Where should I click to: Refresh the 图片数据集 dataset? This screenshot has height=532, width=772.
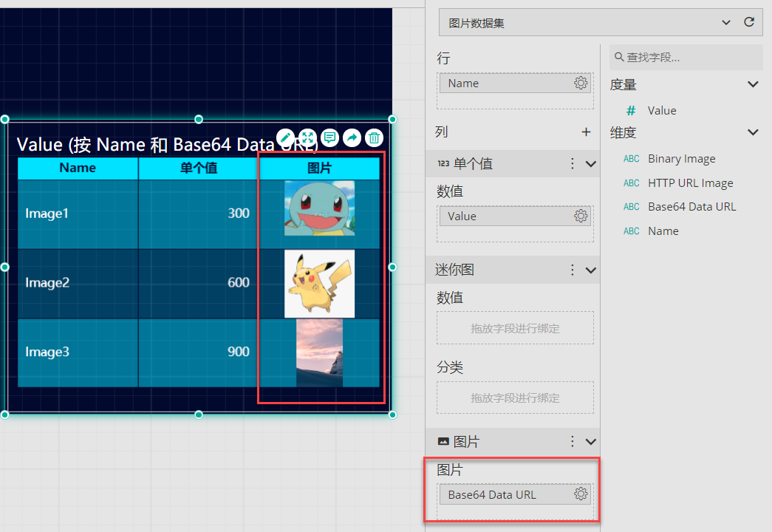[x=749, y=23]
